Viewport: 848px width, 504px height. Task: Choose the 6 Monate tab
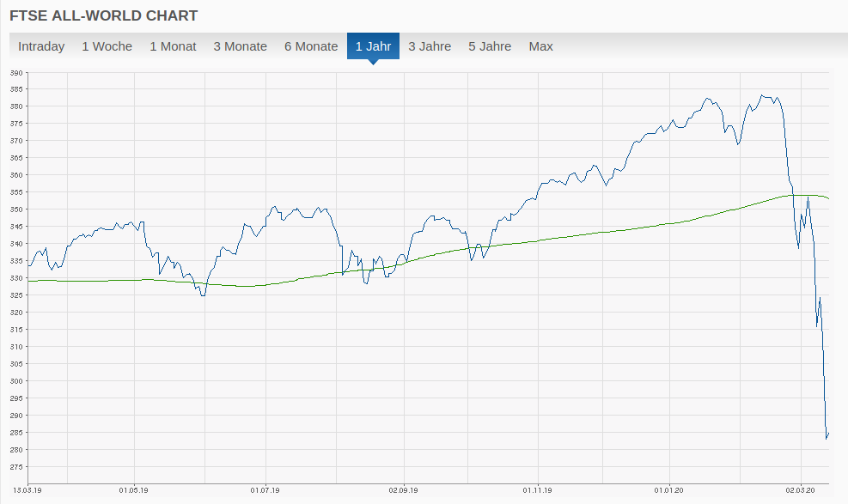[311, 46]
